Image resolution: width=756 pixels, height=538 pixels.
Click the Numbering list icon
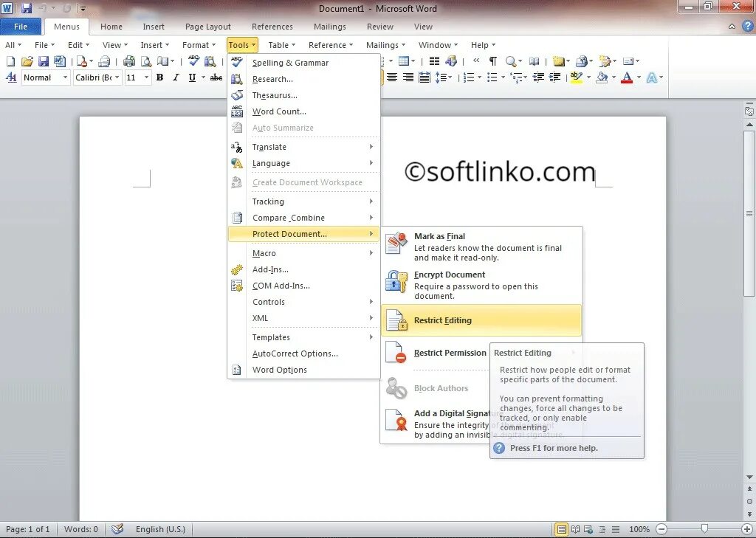coord(469,77)
